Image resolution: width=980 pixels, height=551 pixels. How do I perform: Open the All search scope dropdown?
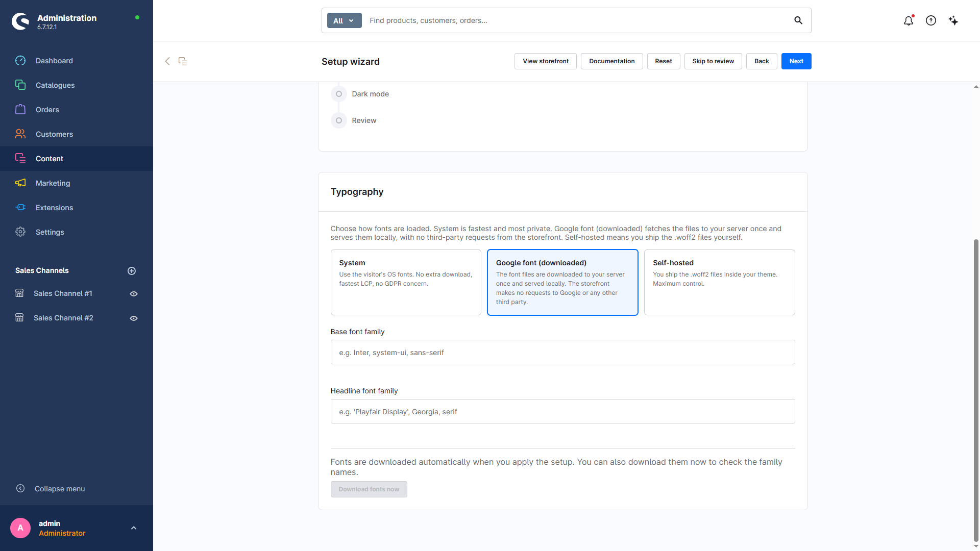(x=344, y=20)
